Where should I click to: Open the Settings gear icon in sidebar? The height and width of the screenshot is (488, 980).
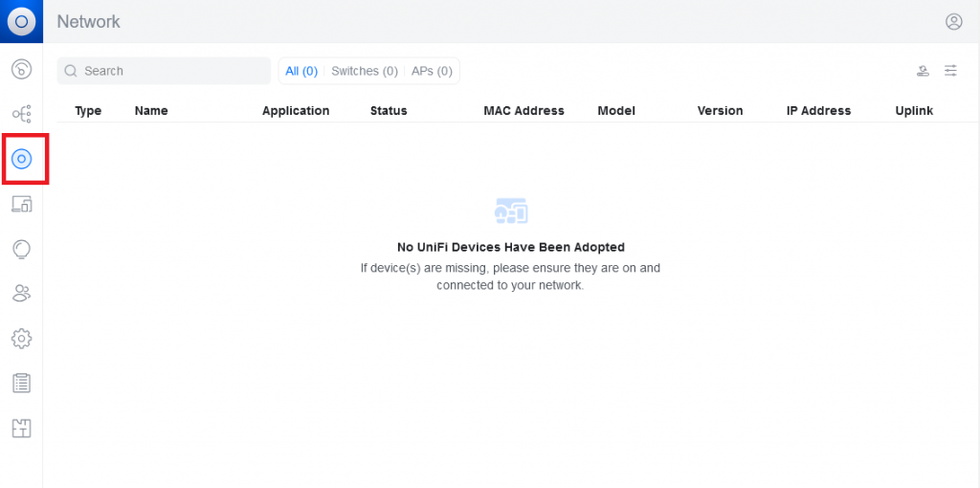22,338
